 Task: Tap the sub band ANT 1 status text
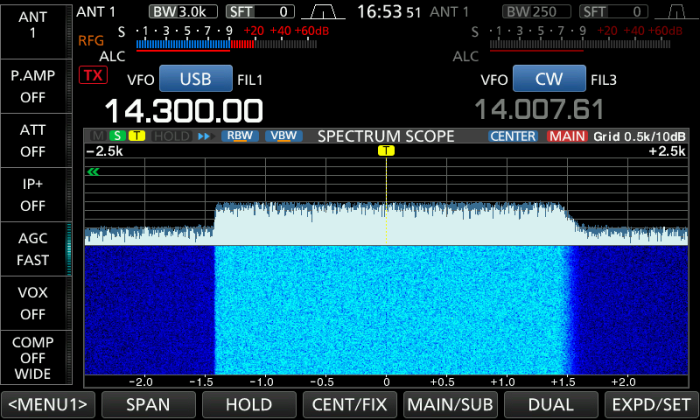click(449, 12)
